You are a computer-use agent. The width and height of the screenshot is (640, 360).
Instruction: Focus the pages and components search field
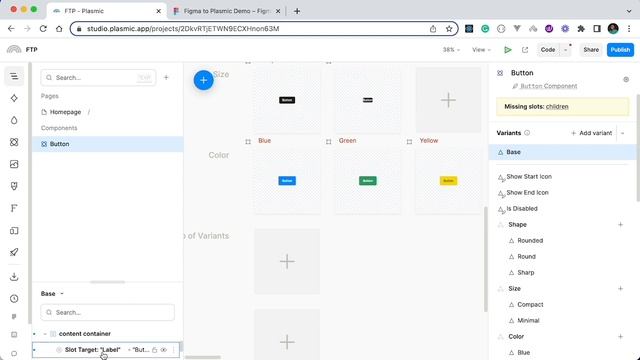[98, 78]
